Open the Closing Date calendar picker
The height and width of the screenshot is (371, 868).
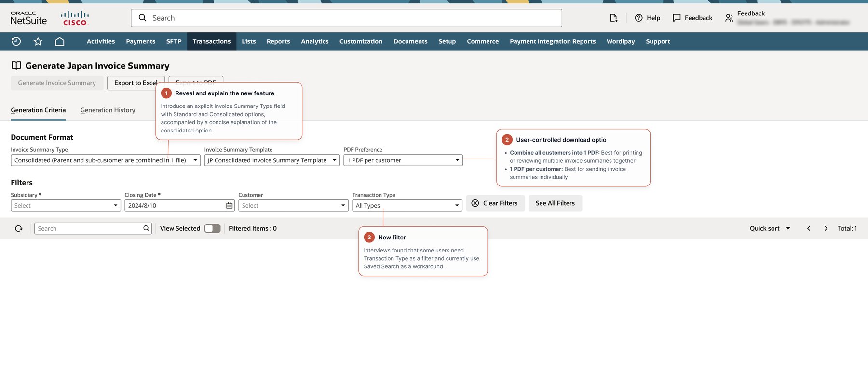tap(229, 206)
